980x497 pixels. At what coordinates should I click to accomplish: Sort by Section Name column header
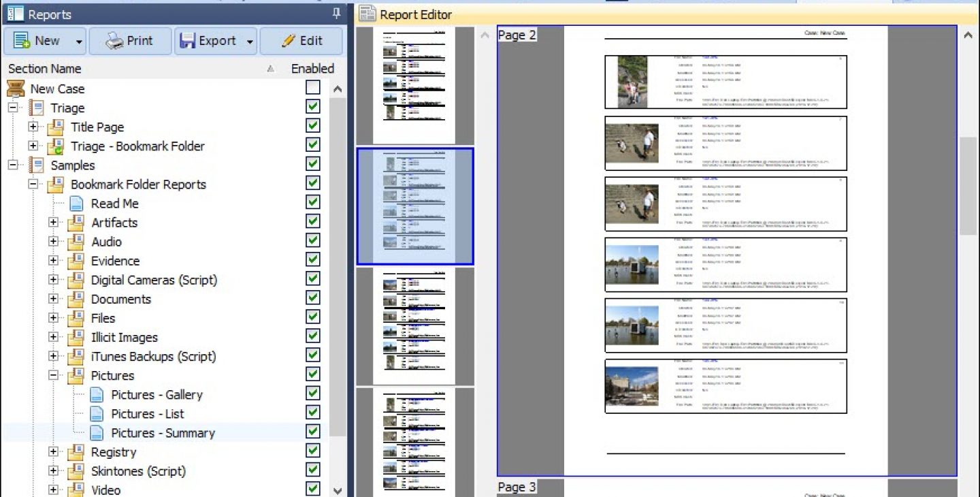(x=44, y=68)
